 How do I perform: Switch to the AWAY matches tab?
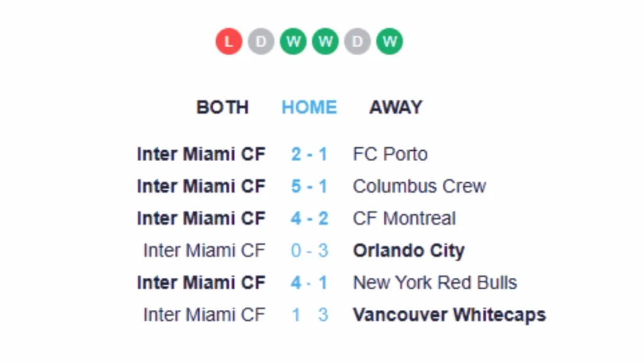point(396,107)
